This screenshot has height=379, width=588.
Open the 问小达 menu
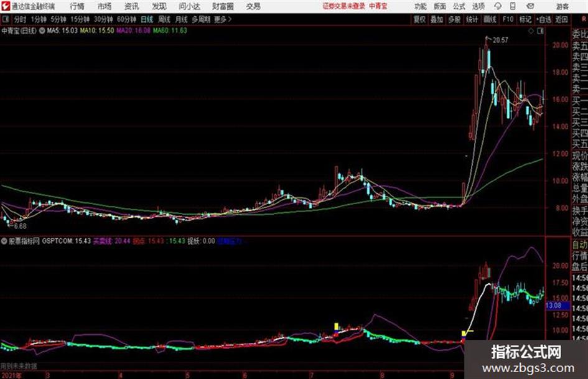[189, 6]
